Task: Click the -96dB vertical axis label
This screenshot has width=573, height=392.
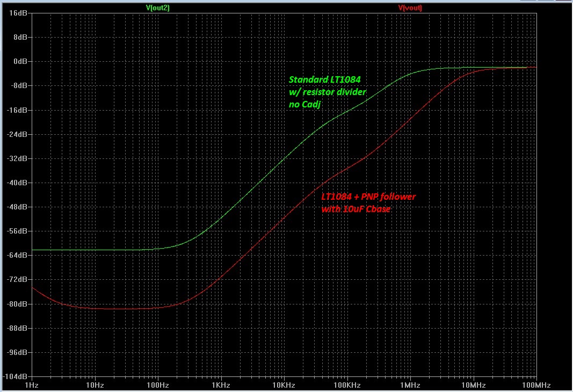Action: point(17,352)
